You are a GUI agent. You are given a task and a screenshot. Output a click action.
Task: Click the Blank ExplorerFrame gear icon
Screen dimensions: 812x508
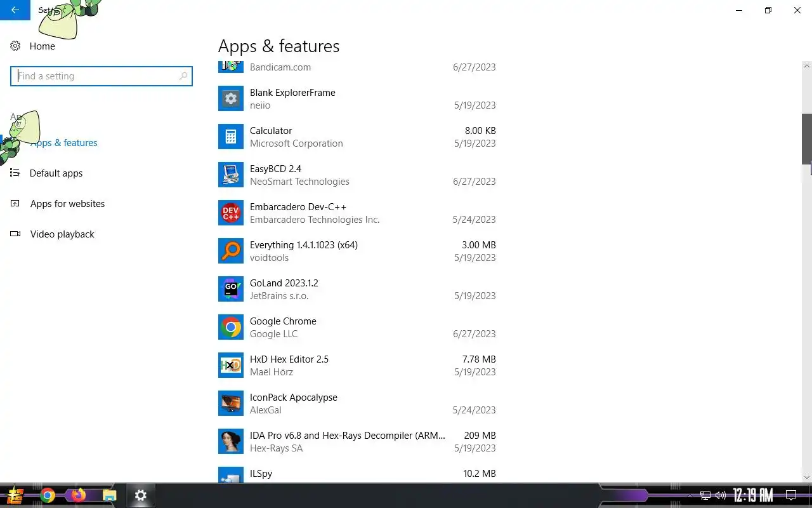[231, 98]
